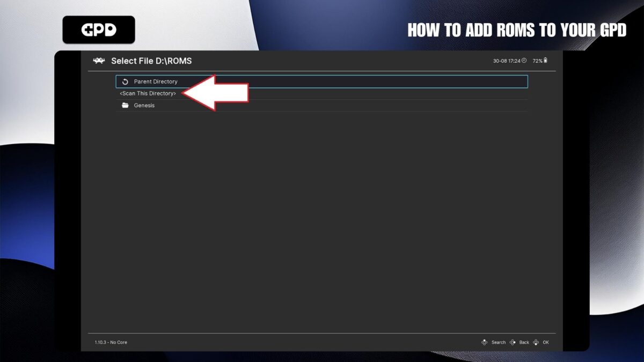Image resolution: width=644 pixels, height=362 pixels.
Task: Click the clock icon beside the time
Action: click(x=524, y=61)
